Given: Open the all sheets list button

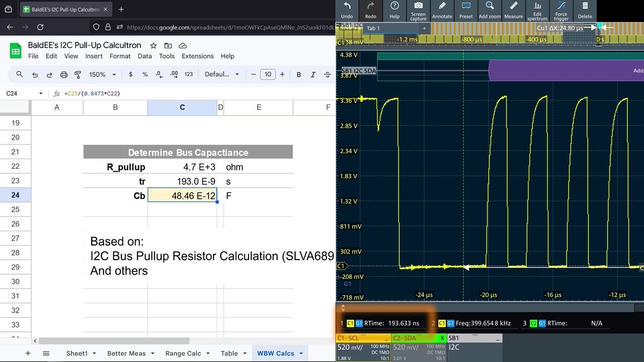Looking at the screenshot, I should click(46, 353).
